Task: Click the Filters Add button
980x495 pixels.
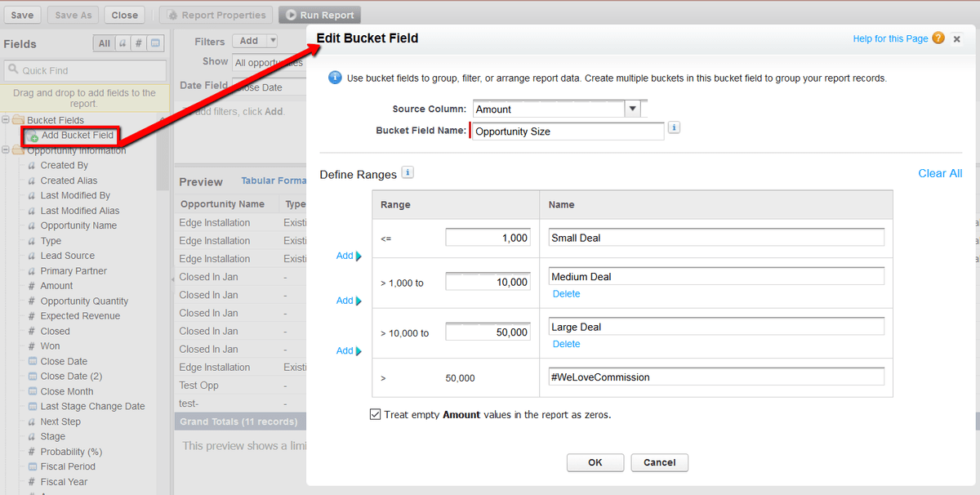Action: pos(249,41)
